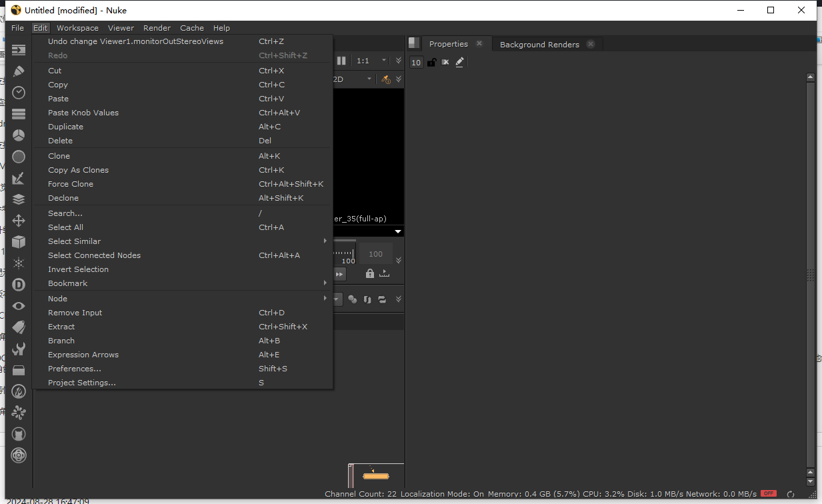Open the Color nodes pie-wheel icon
The image size is (822, 504).
pyautogui.click(x=19, y=135)
